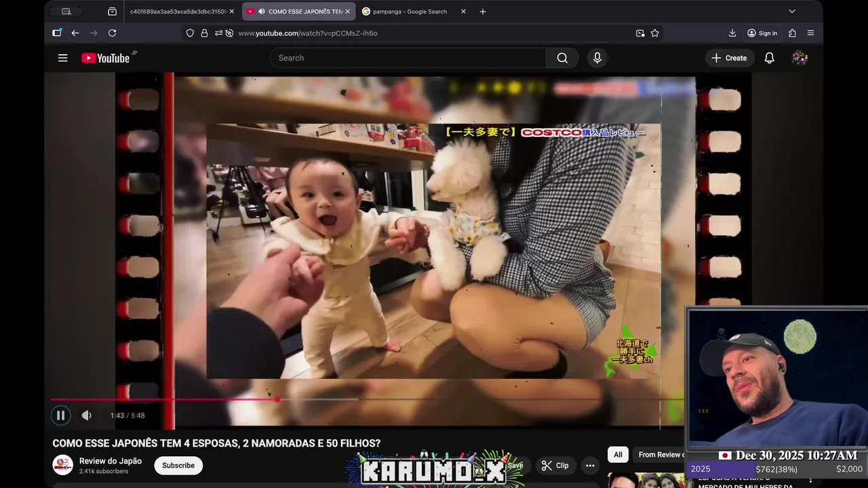The image size is (868, 488).
Task: Open the browser sidebar panel icon
Action: click(57, 33)
